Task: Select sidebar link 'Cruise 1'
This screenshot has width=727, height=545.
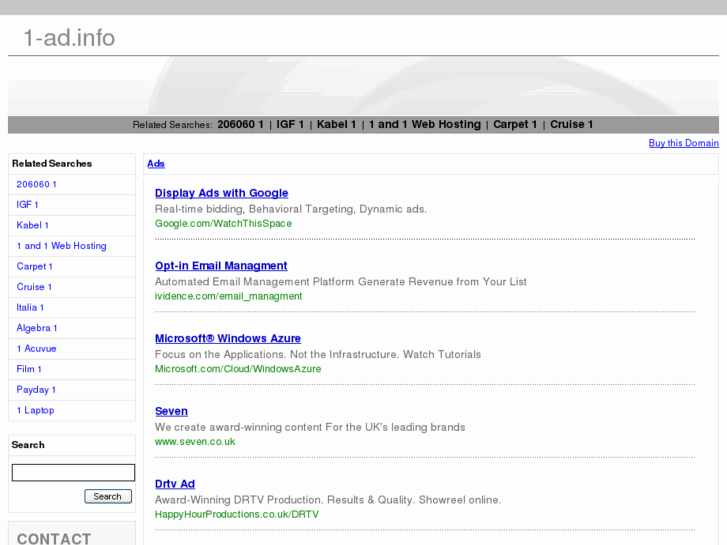Action: coord(34,287)
